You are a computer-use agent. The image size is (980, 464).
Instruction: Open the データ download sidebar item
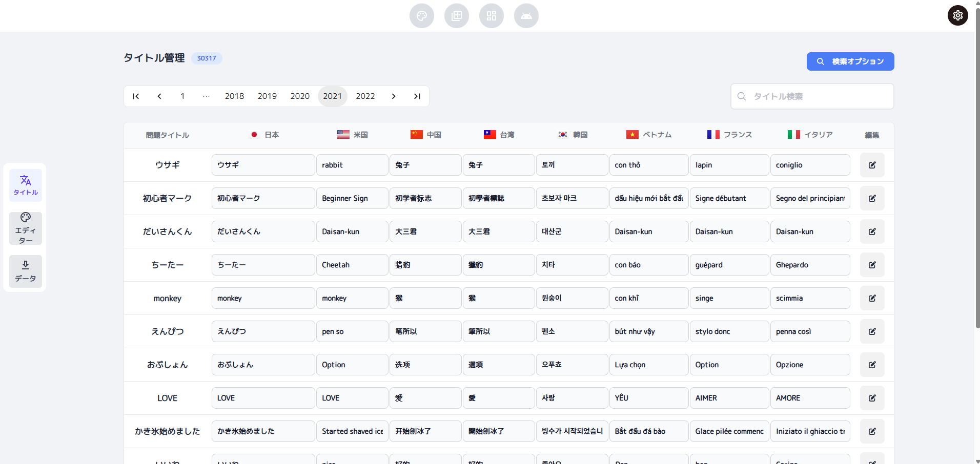pyautogui.click(x=26, y=271)
